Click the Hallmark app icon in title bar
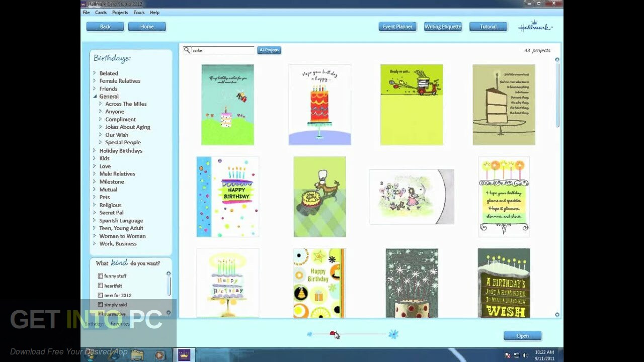 (84, 4)
